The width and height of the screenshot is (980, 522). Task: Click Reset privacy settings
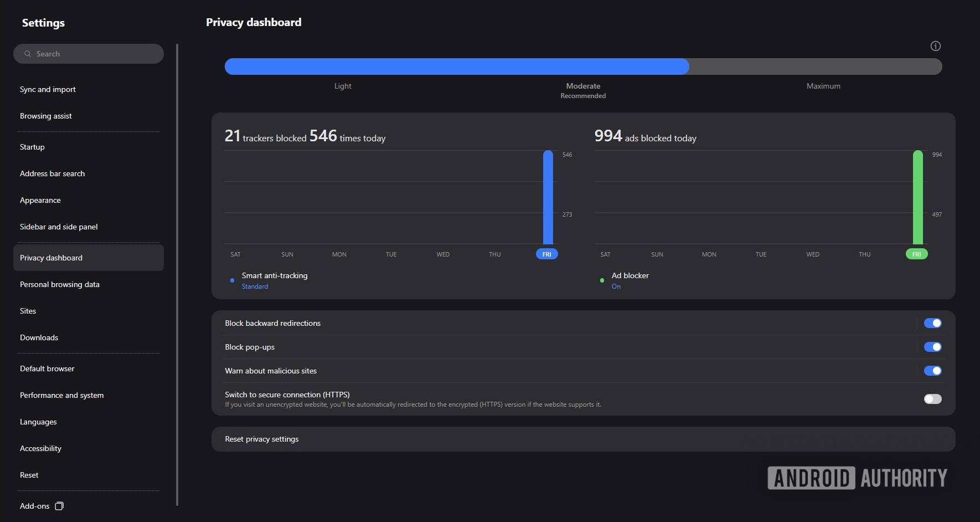[262, 439]
